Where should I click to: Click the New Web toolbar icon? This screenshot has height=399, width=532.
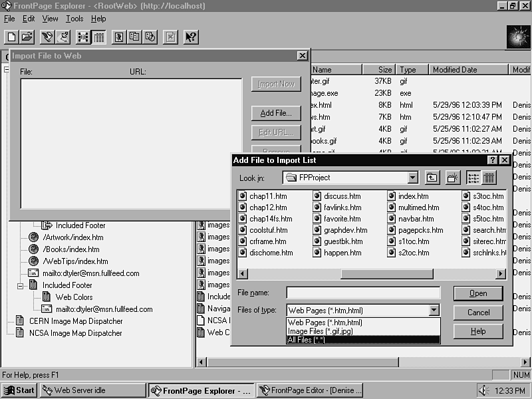tap(11, 37)
